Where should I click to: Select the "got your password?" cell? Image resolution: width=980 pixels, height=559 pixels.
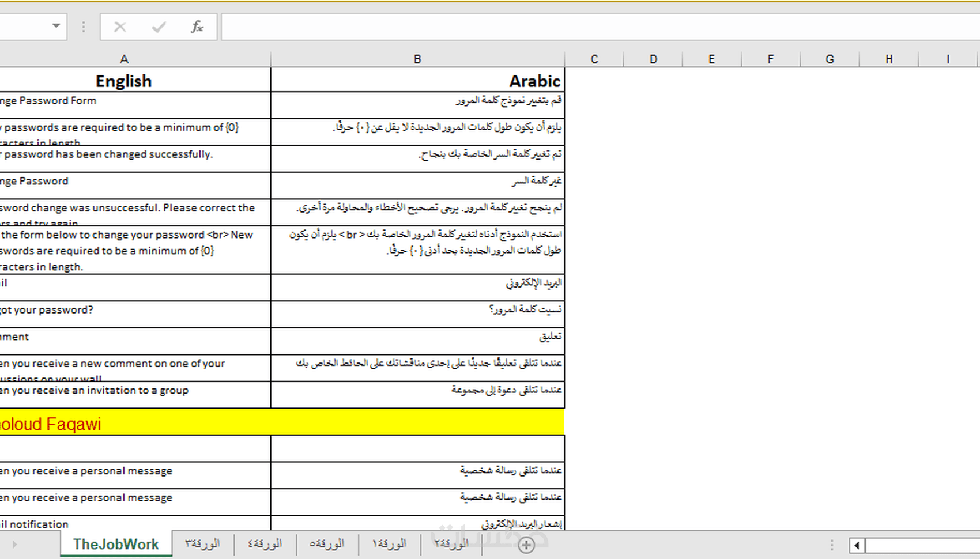[x=135, y=315]
